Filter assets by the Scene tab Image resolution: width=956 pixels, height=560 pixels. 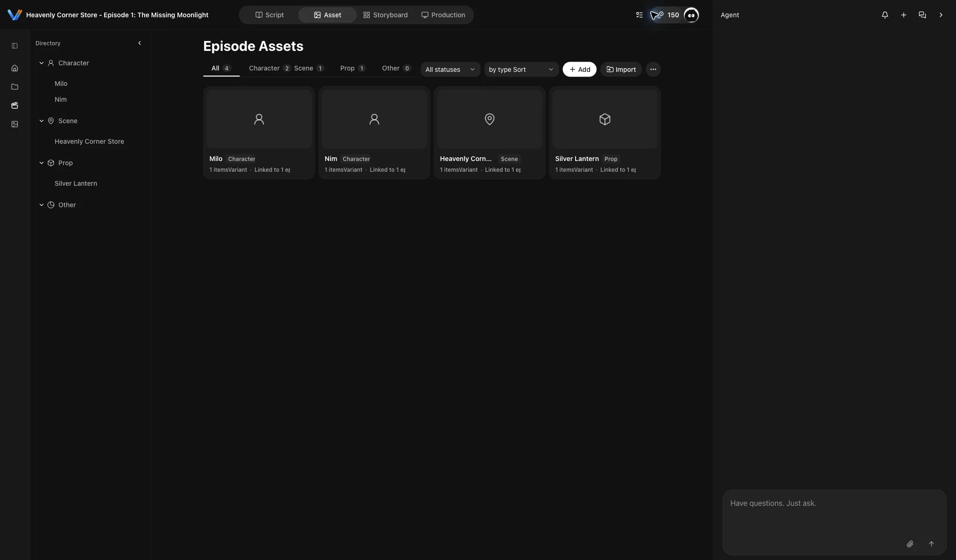[x=309, y=68]
